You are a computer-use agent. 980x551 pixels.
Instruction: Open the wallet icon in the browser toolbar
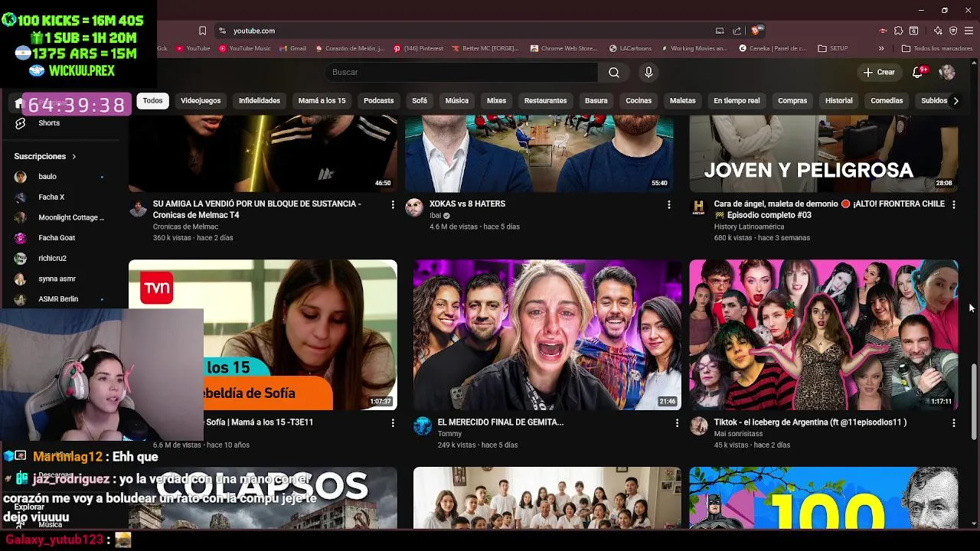(914, 31)
